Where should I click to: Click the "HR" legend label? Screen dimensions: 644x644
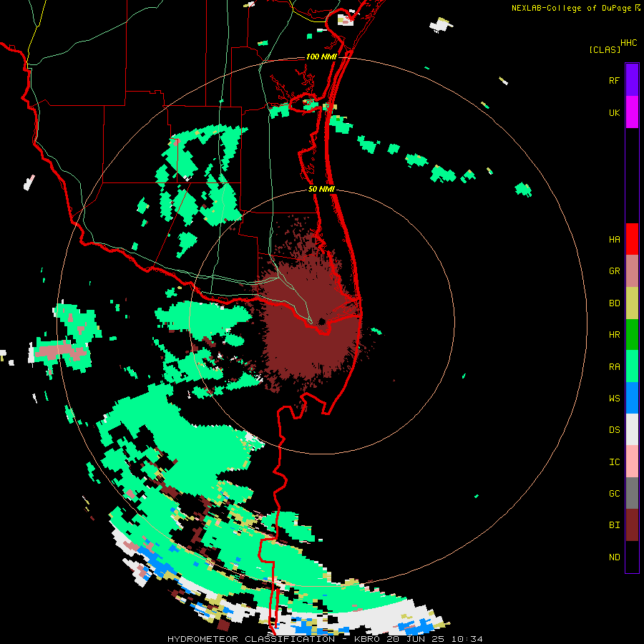[614, 335]
